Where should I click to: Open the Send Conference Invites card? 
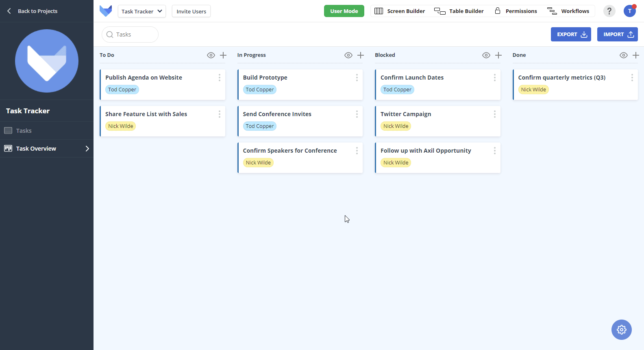(300, 121)
